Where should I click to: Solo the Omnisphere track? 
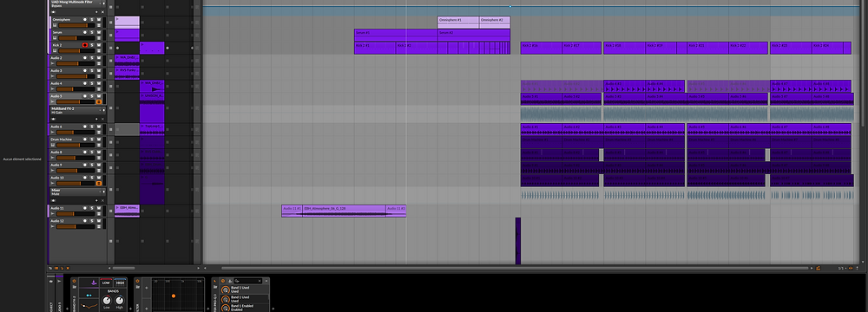pyautogui.click(x=92, y=19)
